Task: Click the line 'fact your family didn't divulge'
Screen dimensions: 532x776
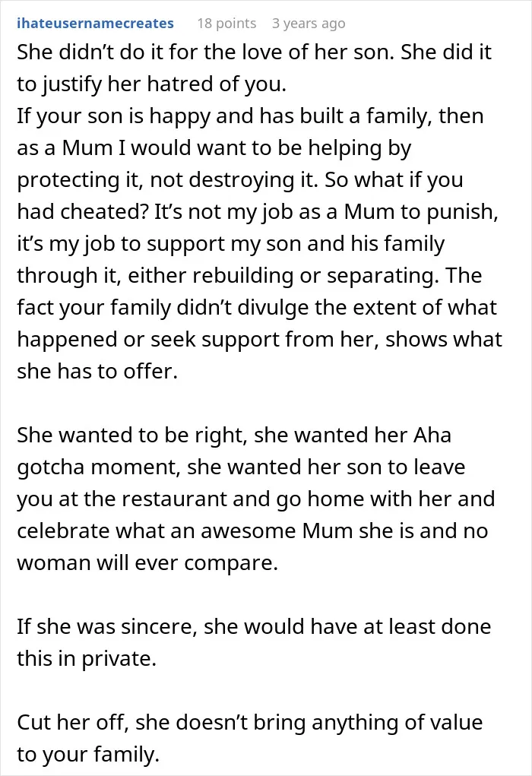Action: [x=256, y=307]
